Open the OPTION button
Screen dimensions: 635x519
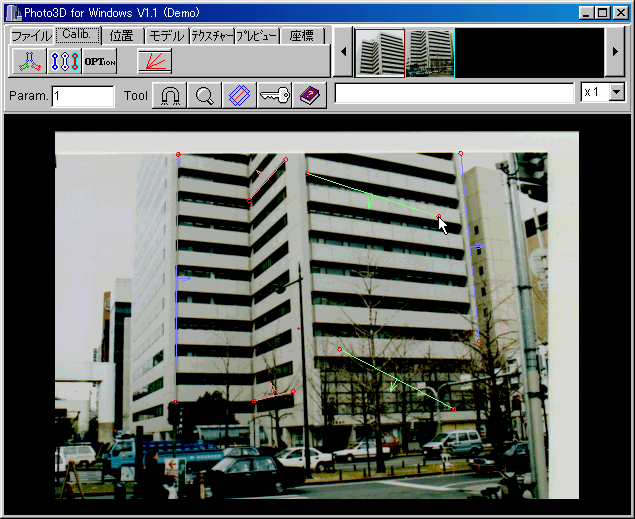coord(100,62)
